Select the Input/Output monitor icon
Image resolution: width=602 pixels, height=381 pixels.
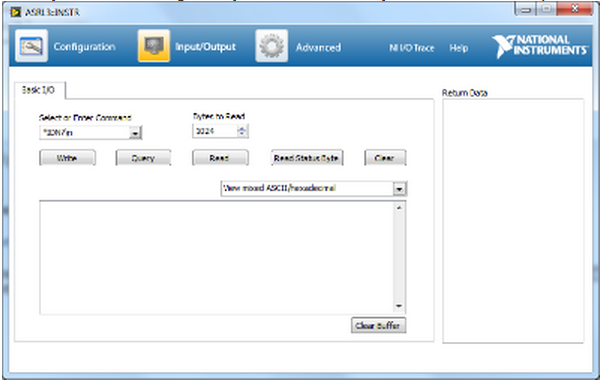[x=154, y=46]
